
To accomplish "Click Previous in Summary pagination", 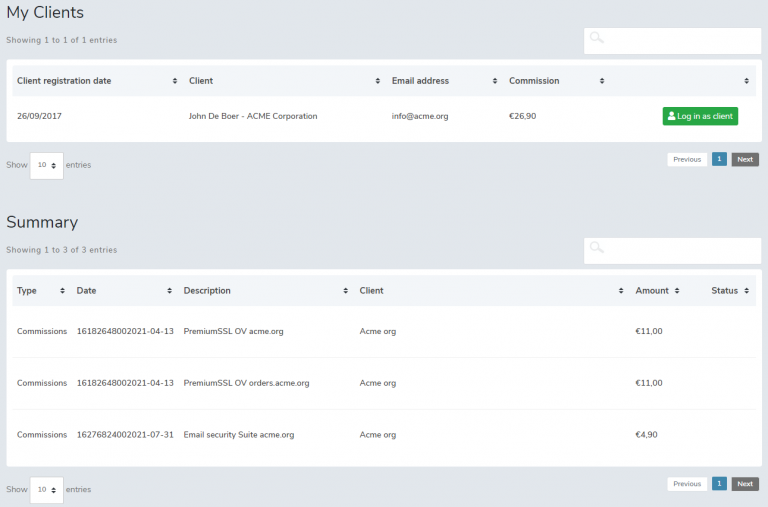I will [687, 483].
